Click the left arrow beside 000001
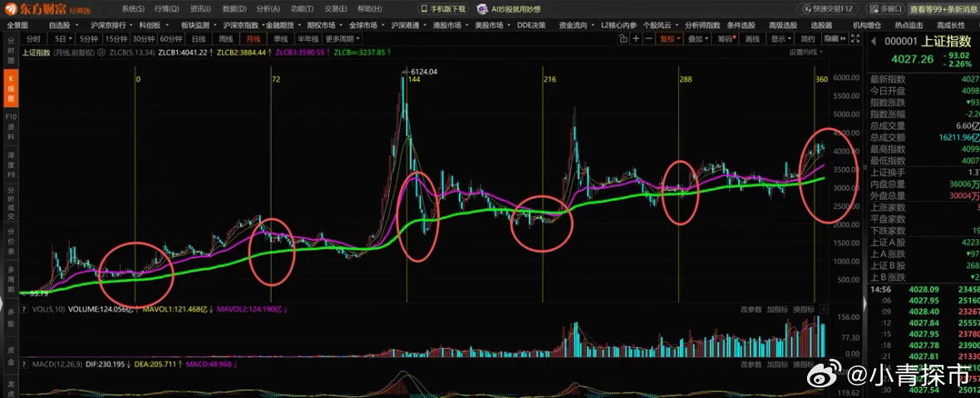The width and height of the screenshot is (980, 398). [875, 42]
